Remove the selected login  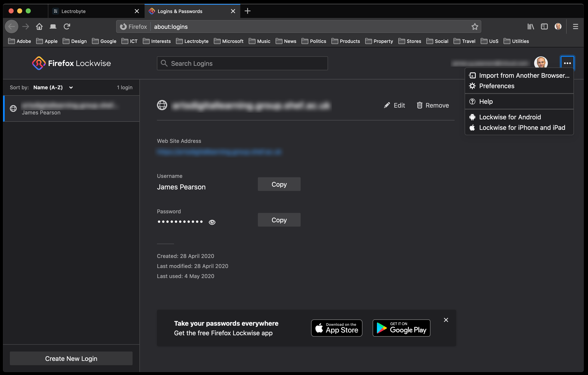click(x=433, y=105)
